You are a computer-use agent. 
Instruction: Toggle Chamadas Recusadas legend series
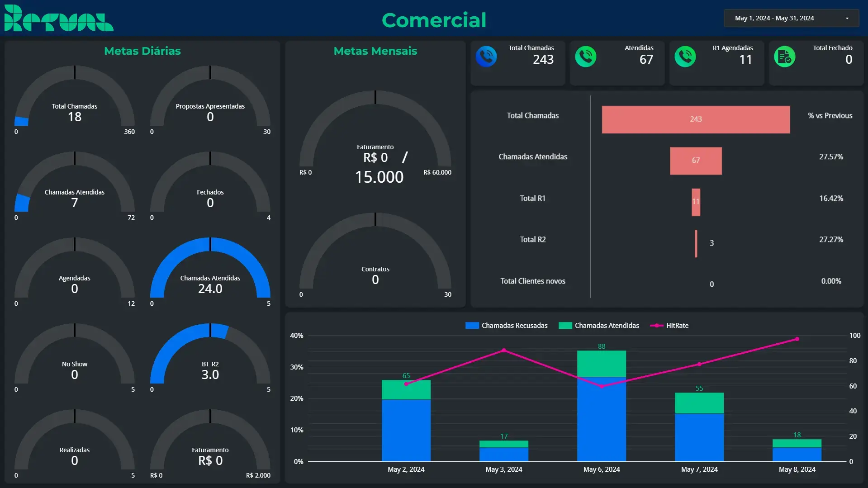(507, 326)
